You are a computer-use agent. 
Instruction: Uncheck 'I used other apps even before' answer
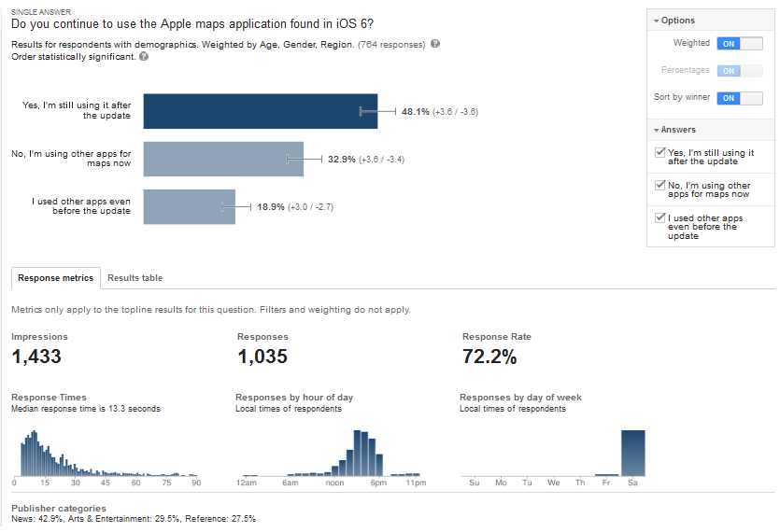coord(660,217)
